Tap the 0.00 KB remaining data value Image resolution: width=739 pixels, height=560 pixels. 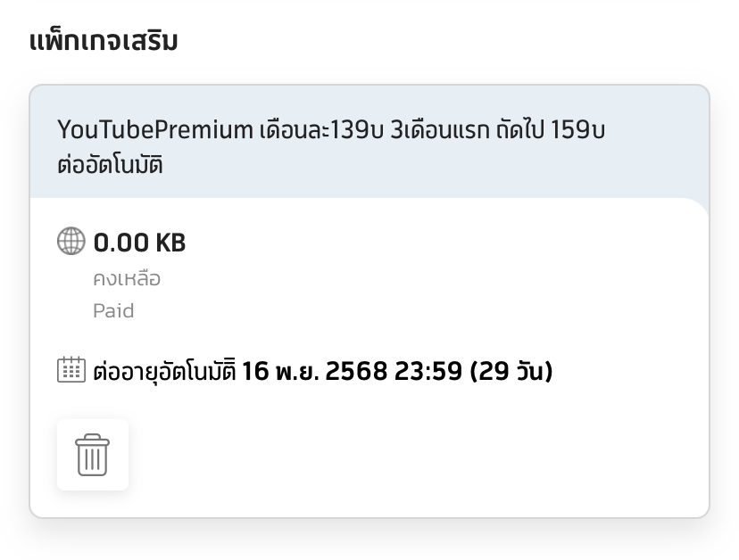click(x=139, y=243)
